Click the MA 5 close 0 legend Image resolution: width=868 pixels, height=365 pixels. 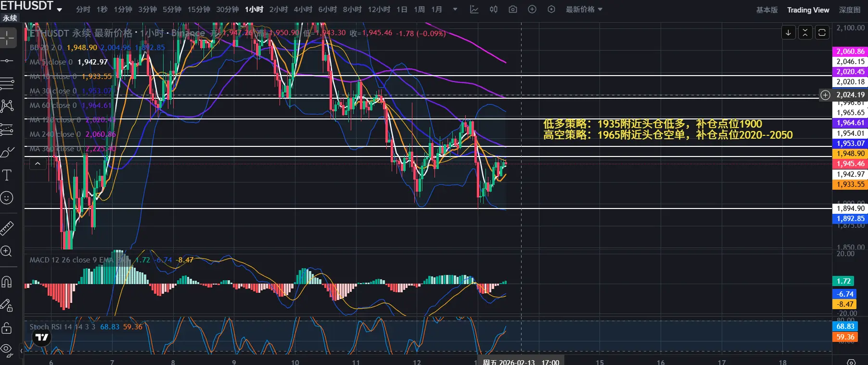(51, 62)
